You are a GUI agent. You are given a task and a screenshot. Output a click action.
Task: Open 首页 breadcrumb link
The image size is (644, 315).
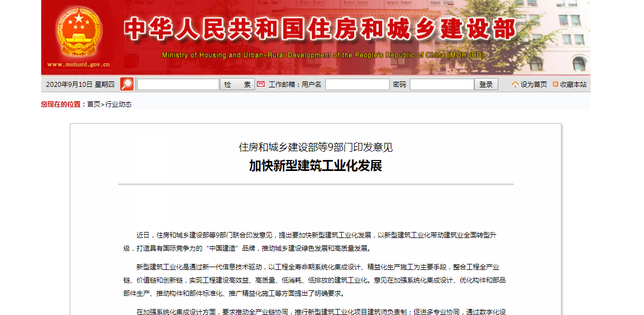point(93,104)
